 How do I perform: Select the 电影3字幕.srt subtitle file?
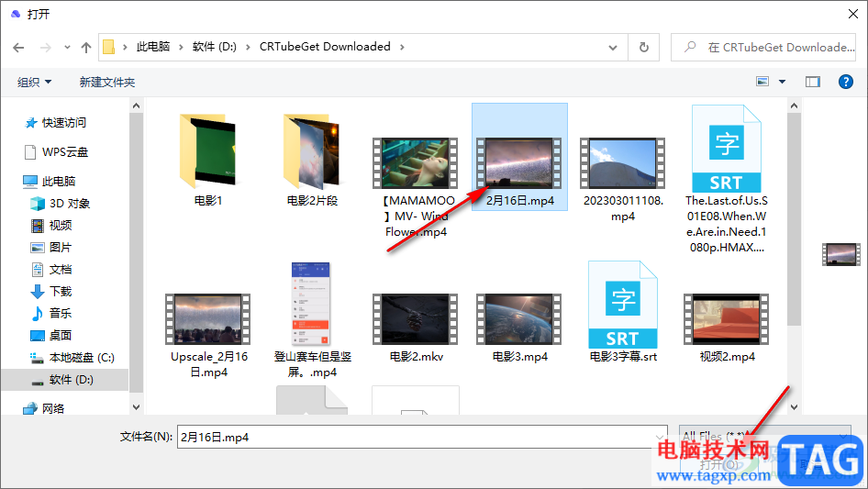pyautogui.click(x=623, y=312)
